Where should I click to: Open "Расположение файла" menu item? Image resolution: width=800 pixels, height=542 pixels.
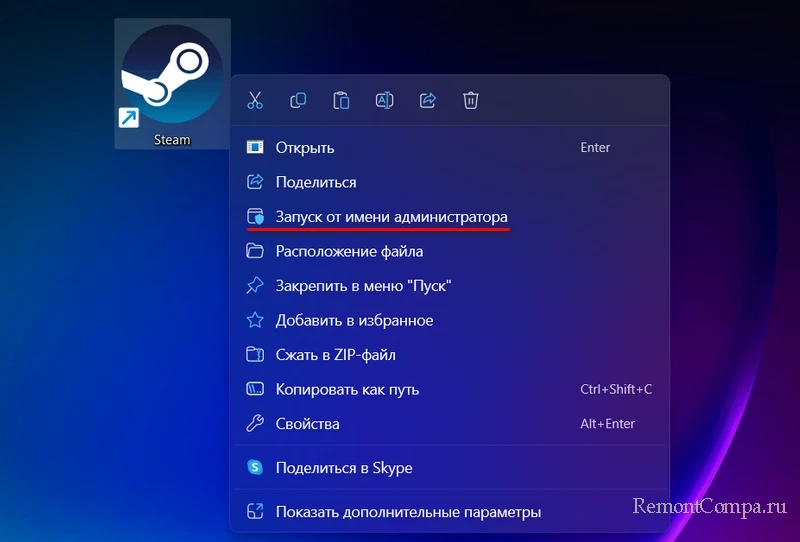(x=349, y=251)
